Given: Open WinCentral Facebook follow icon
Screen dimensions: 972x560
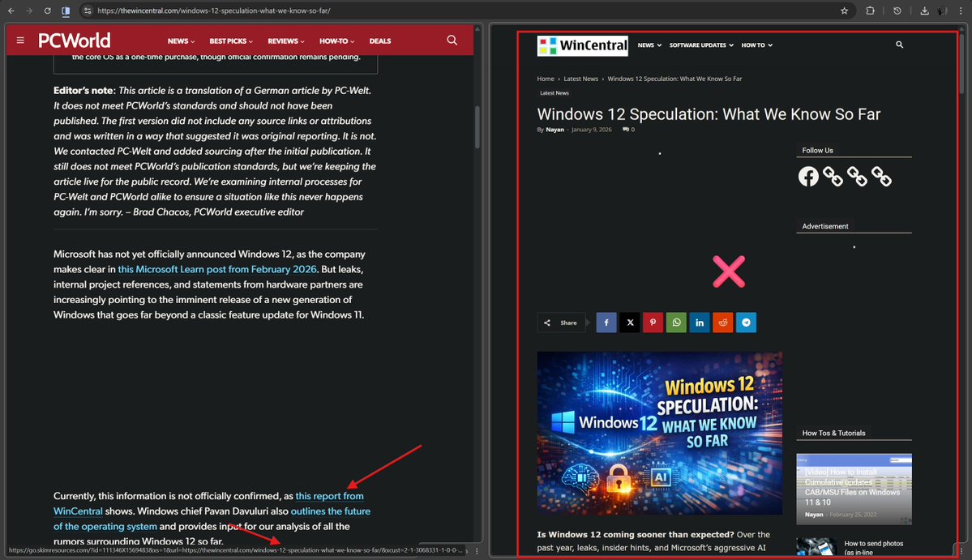Looking at the screenshot, I should pyautogui.click(x=808, y=177).
